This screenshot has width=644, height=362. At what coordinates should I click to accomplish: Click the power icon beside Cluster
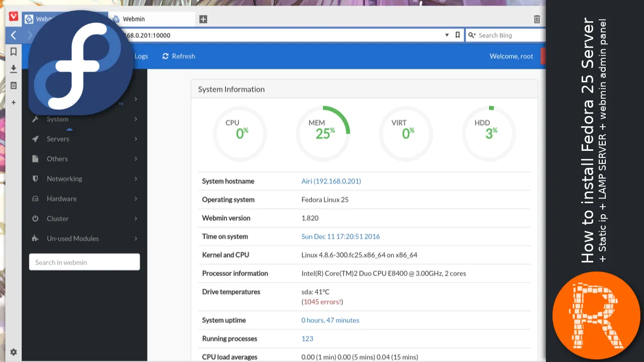[35, 219]
